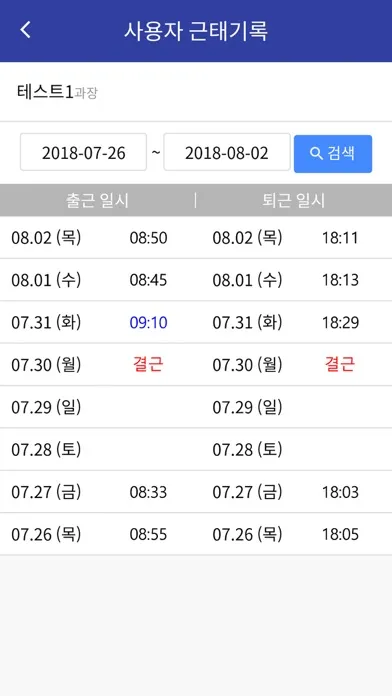
Task: Click clock-out date 07.30 (월)
Action: click(247, 364)
